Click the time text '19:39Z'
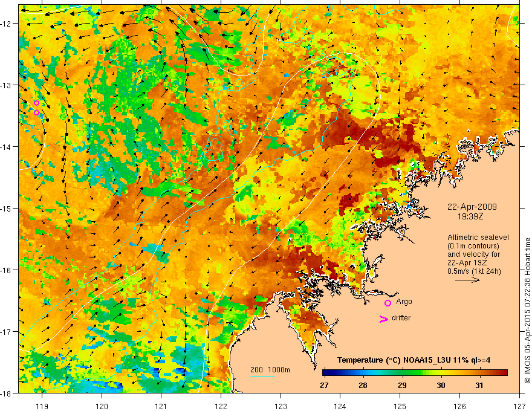This screenshot has width=532, height=411. pos(470,216)
